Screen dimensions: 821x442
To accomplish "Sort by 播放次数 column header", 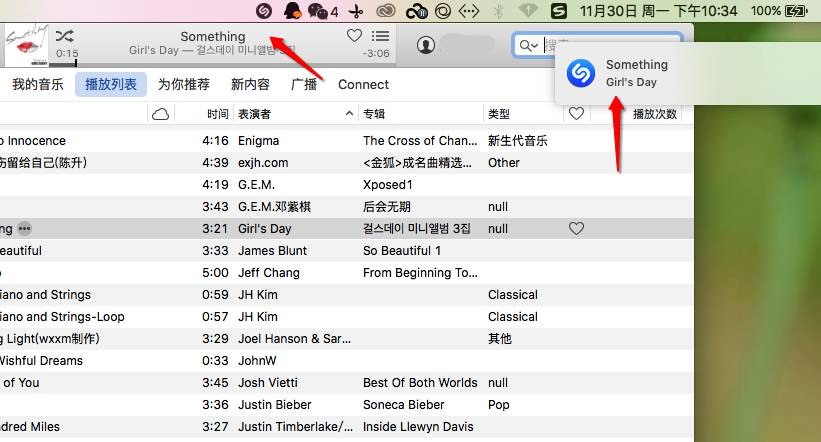I will coord(654,114).
